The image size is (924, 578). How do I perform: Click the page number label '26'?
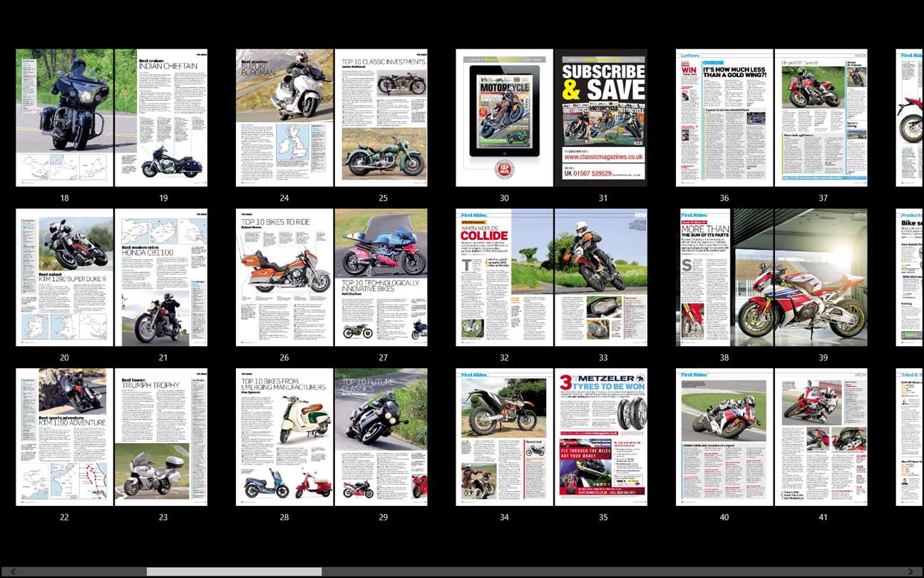[x=284, y=358]
